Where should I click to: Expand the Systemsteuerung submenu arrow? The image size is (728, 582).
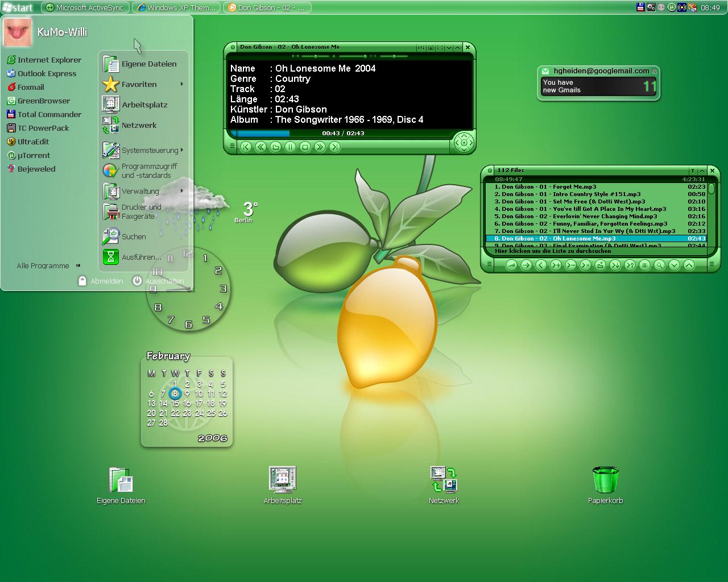tap(182, 150)
